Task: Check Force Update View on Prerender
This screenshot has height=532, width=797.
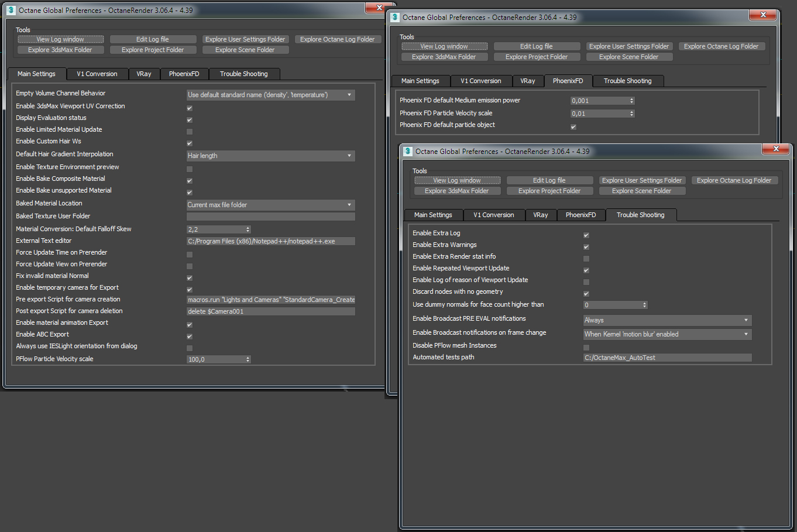Action: tap(190, 266)
